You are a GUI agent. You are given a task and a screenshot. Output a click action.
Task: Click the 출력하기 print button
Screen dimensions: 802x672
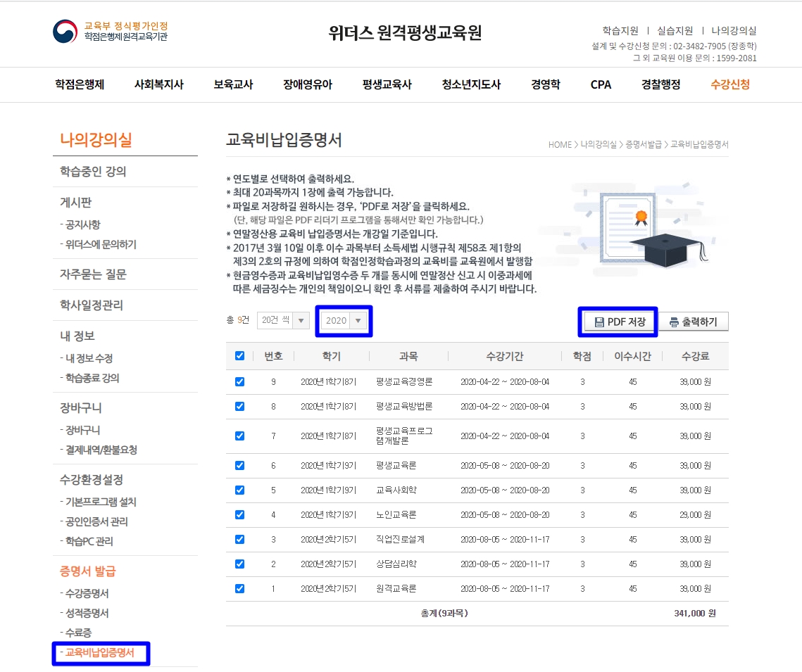coord(693,322)
